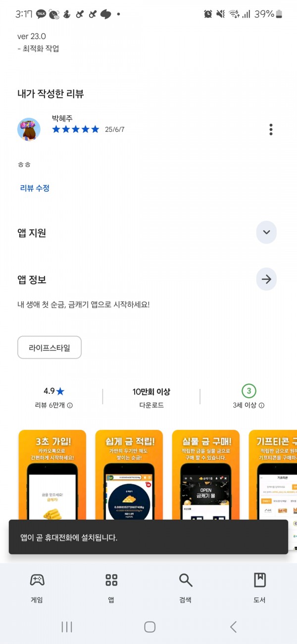
Task: Switch to the 앱 tab
Action: click(111, 588)
